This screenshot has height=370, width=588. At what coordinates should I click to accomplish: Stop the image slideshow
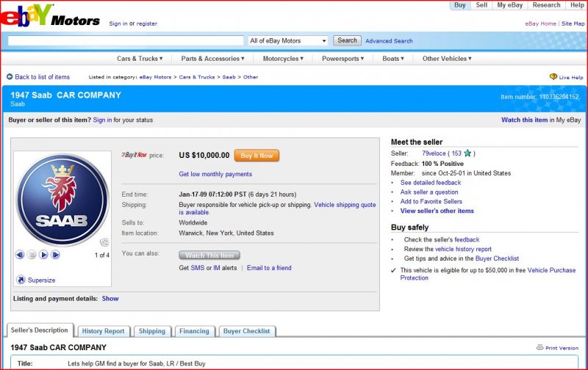coord(32,255)
